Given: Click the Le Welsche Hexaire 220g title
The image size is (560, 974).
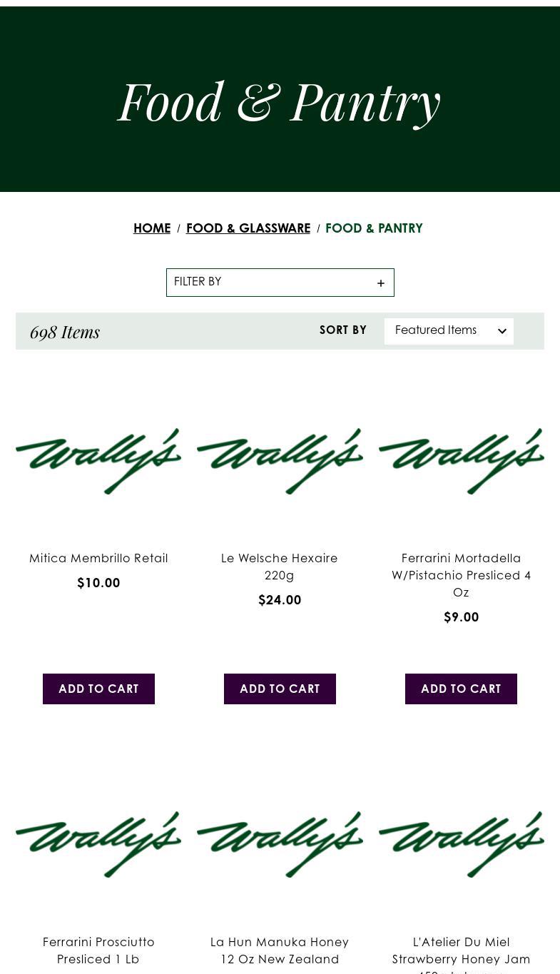Looking at the screenshot, I should click(280, 567).
